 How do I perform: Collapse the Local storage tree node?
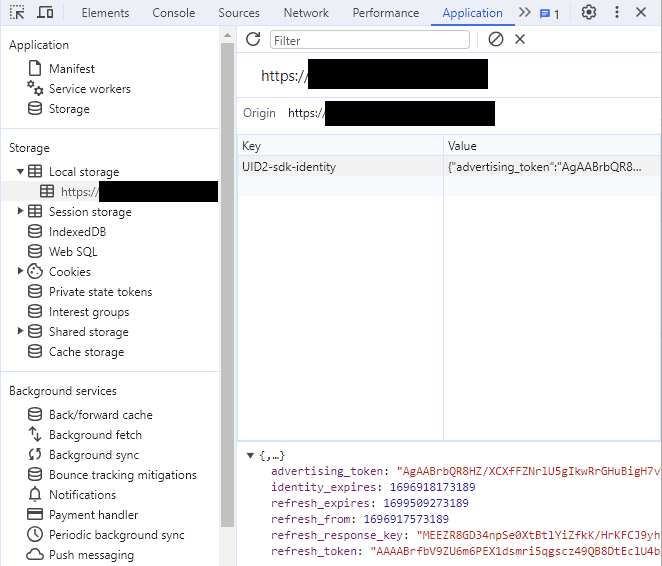coord(21,172)
